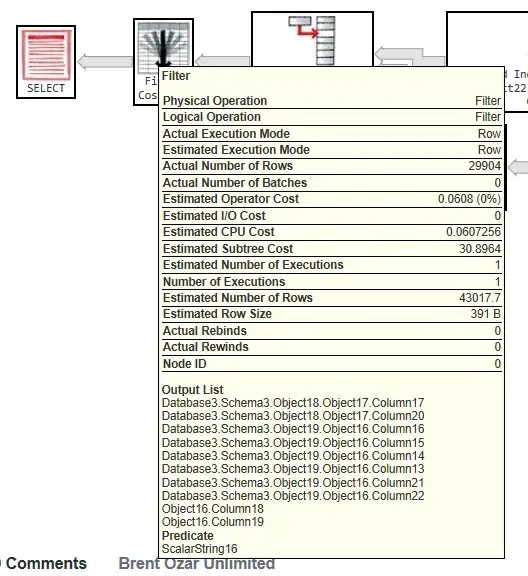
Task: Click the Node ID row
Action: coord(332,364)
